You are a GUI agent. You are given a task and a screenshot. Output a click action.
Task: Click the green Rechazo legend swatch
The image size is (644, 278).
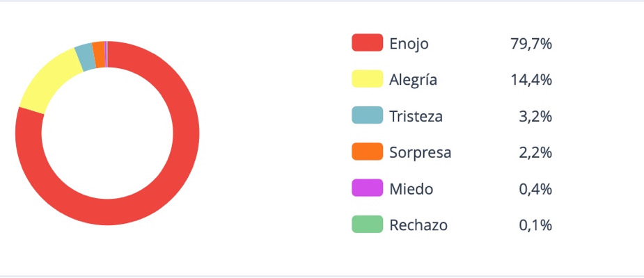[x=367, y=225]
